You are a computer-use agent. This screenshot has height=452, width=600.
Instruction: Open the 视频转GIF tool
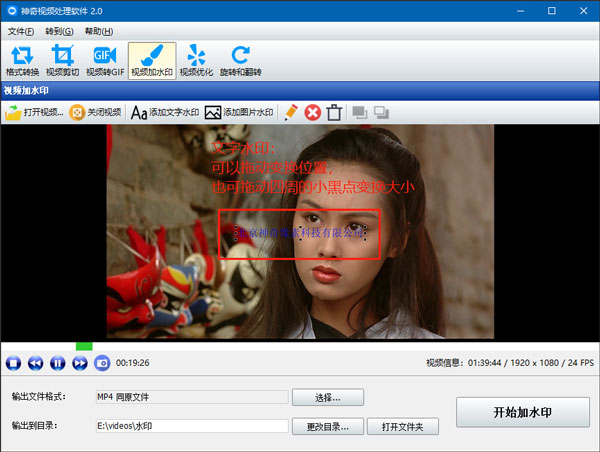105,61
